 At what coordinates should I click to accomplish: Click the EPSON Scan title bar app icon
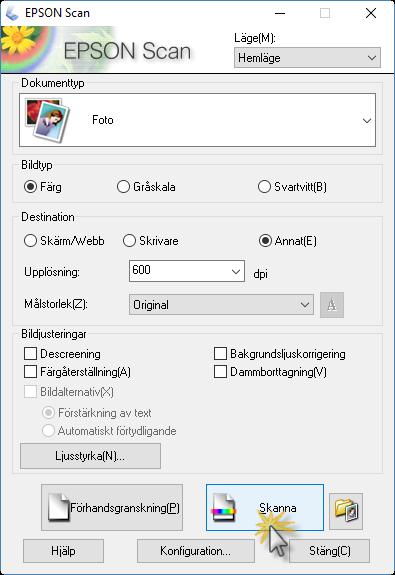click(x=12, y=13)
